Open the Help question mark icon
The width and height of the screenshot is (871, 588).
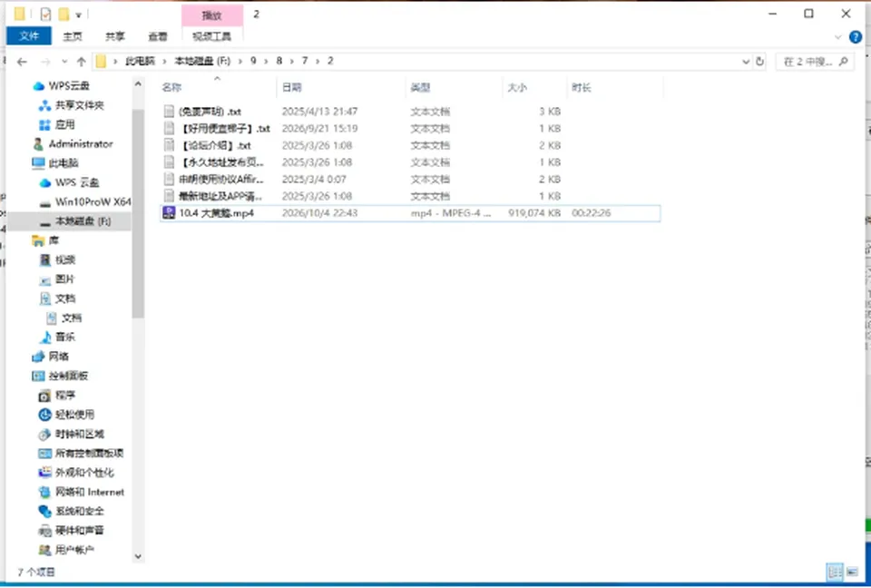856,37
